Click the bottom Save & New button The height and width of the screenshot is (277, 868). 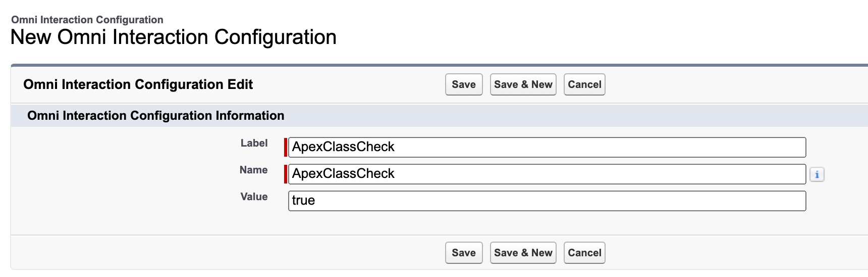coord(523,253)
